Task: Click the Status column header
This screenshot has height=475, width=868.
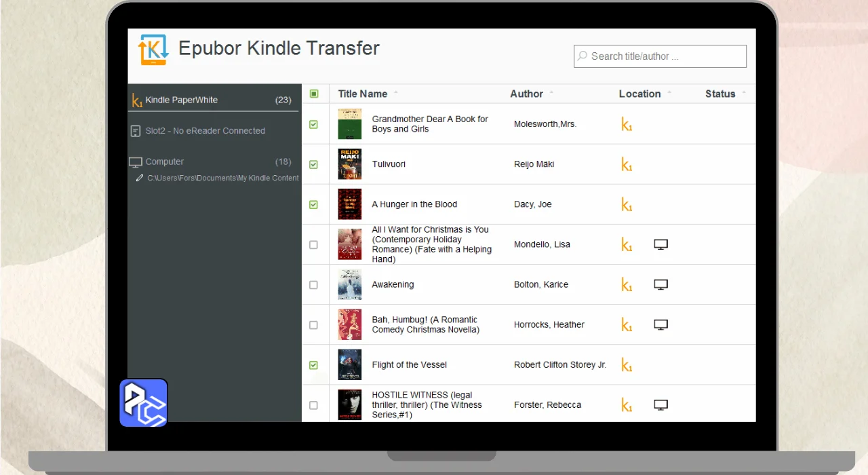Action: (x=720, y=94)
